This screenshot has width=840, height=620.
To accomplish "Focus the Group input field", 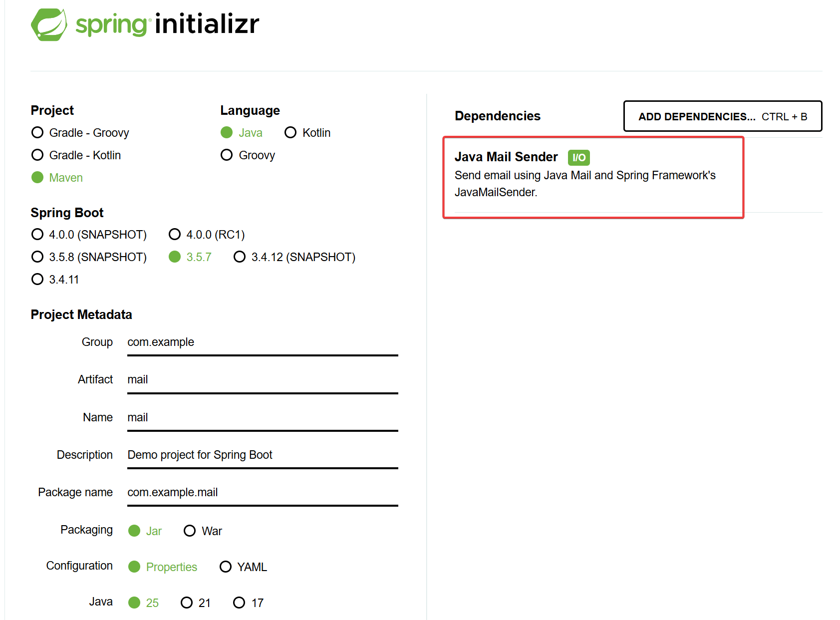I will (262, 342).
